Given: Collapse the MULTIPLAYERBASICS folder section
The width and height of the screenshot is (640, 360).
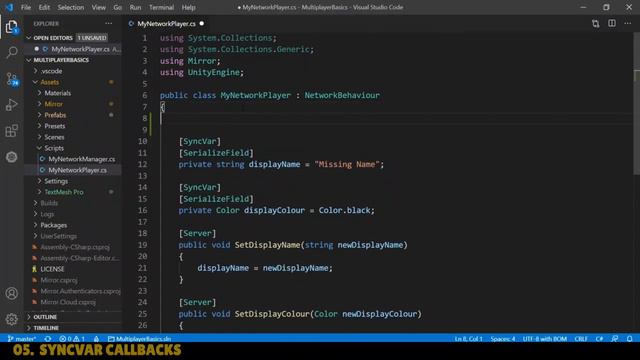Looking at the screenshot, I should pos(61,60).
